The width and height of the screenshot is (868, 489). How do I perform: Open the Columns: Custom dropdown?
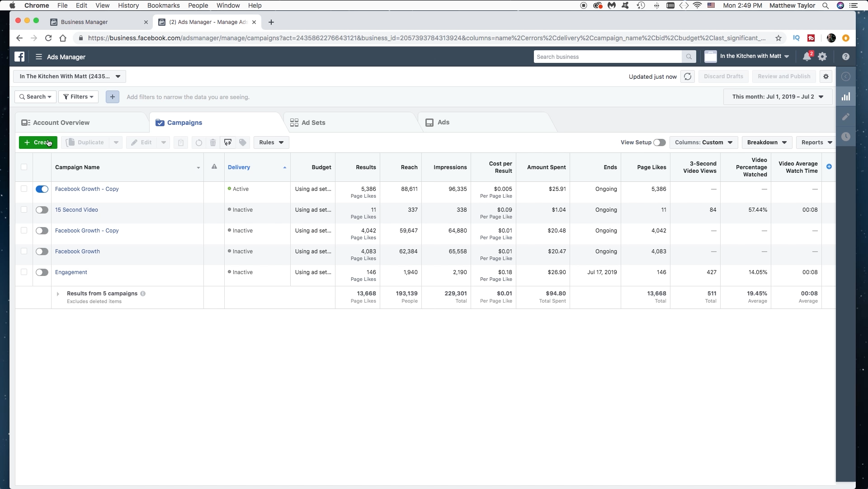703,142
